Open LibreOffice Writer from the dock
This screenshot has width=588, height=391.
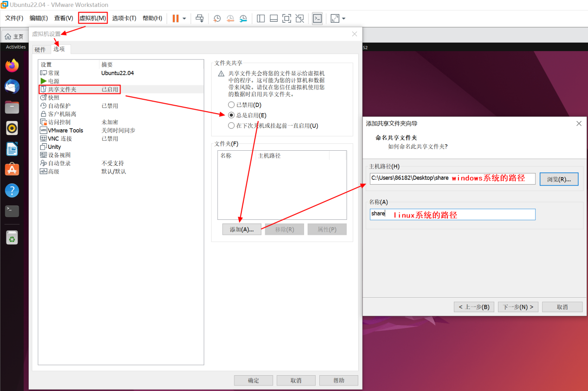pos(12,149)
